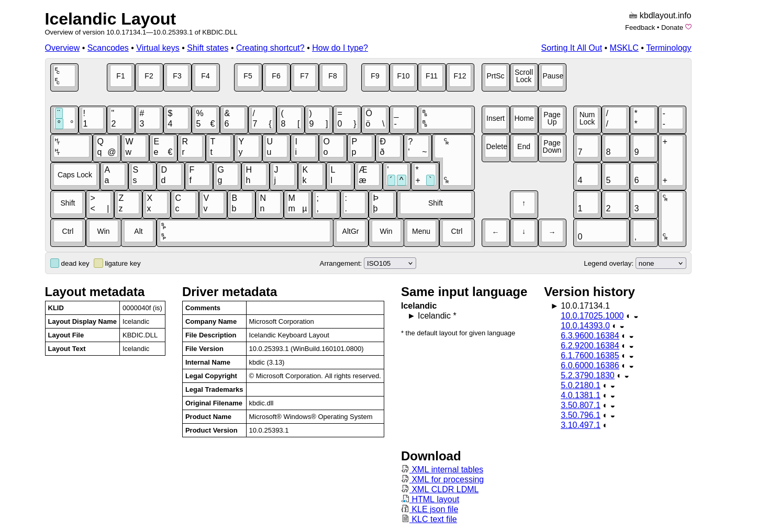Open version 6.3.9600.16384 link

pyautogui.click(x=590, y=336)
